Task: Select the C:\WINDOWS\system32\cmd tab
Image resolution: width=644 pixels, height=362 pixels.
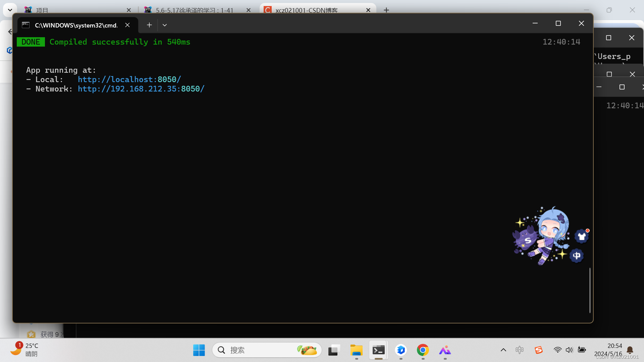Action: pyautogui.click(x=76, y=25)
